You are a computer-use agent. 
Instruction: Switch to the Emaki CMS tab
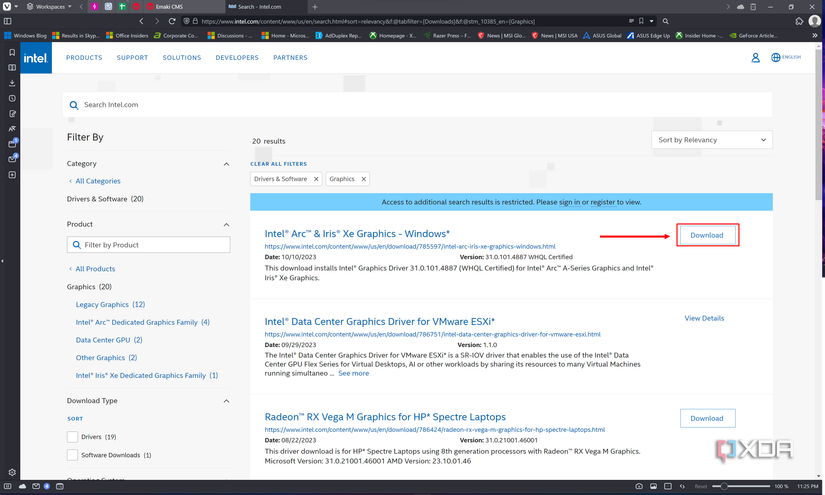click(x=183, y=6)
